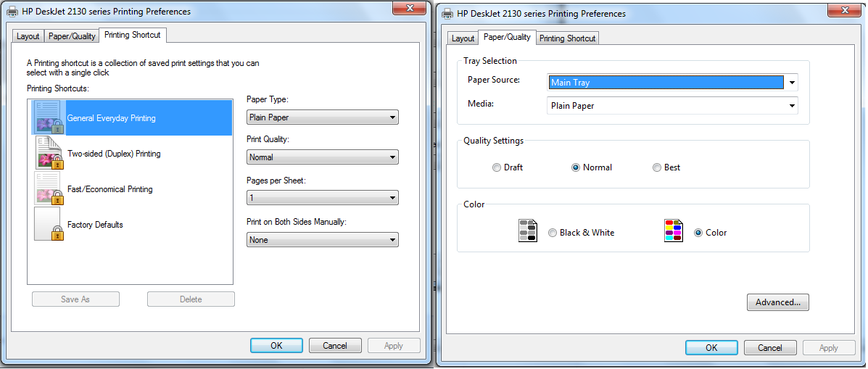Click printer icon in right window title bar
Viewport: 868px width, 369px height.
pyautogui.click(x=447, y=13)
